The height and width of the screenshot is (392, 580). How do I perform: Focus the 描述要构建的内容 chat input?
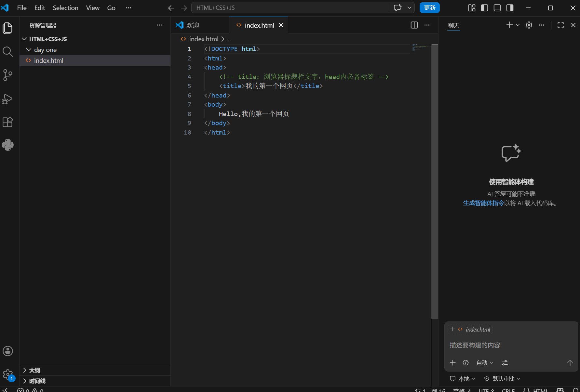[x=511, y=345]
